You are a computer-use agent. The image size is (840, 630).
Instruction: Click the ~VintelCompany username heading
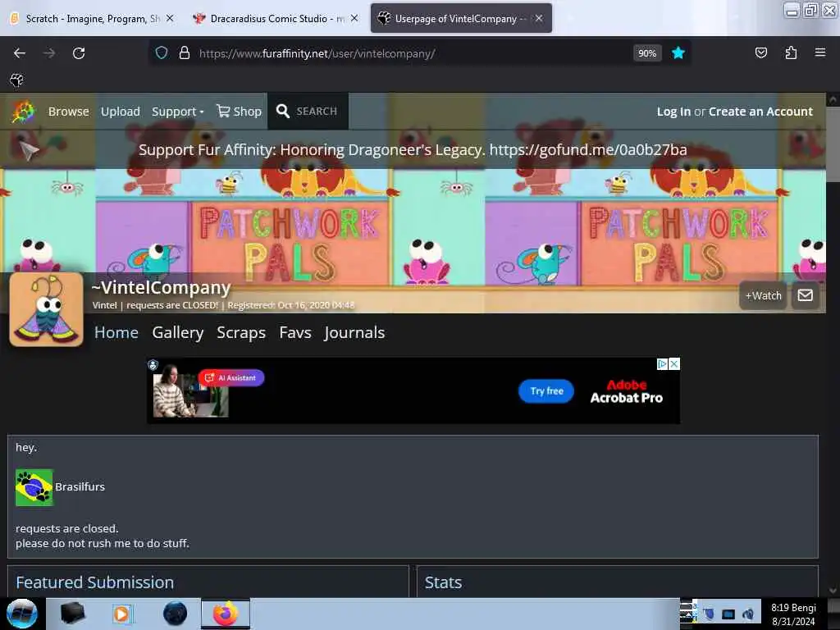[x=161, y=287]
